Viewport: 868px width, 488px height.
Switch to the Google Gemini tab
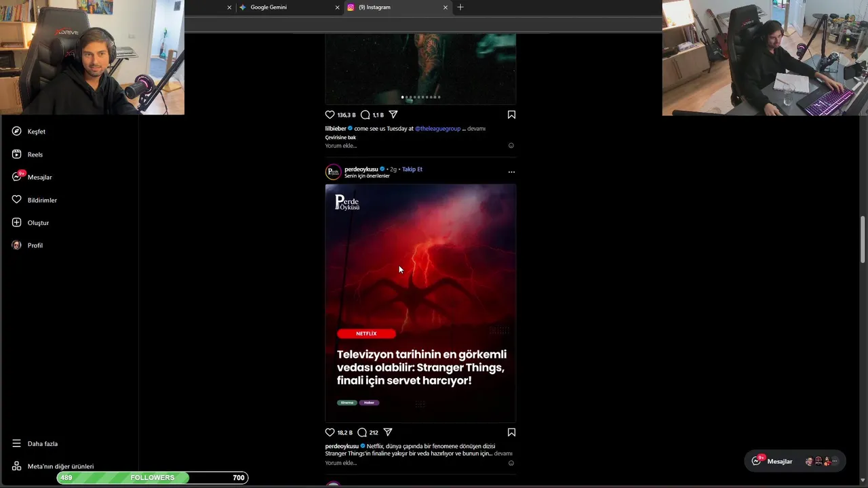point(289,7)
